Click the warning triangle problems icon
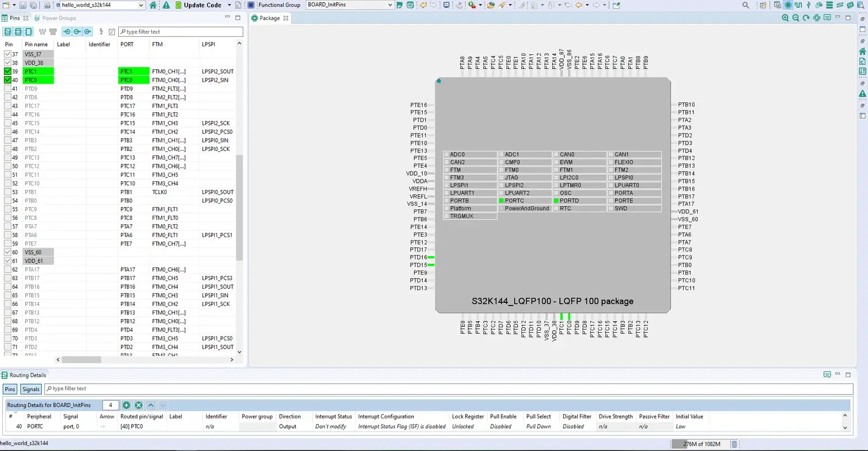Viewport: 868px width, 451px height. click(x=166, y=5)
